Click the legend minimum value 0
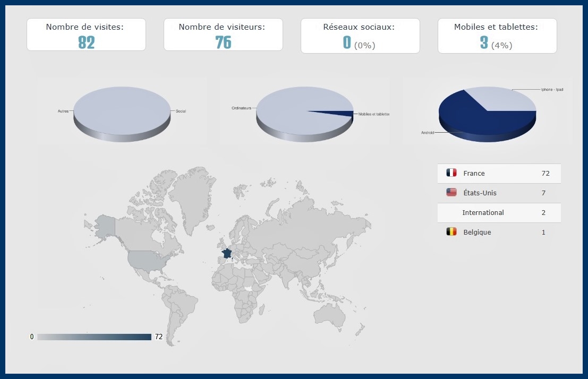 (32, 337)
